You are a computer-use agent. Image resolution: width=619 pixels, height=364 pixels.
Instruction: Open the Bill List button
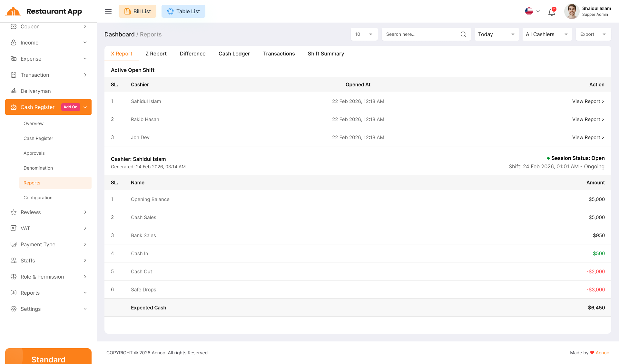(137, 11)
